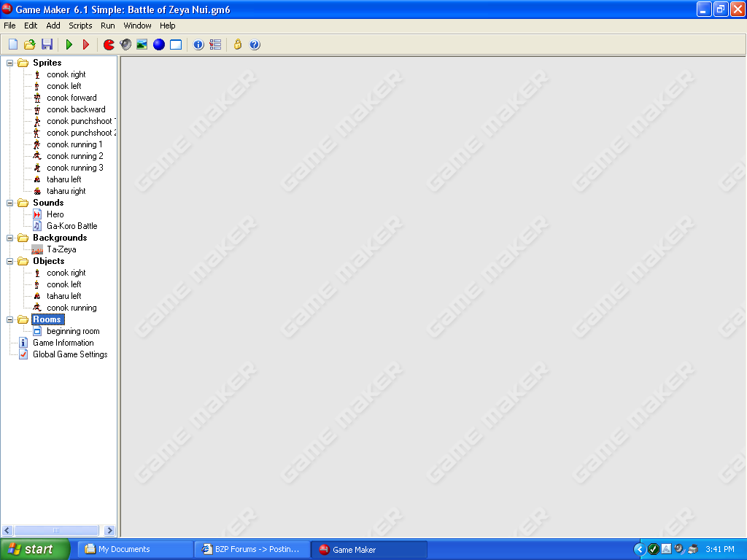Run the game in debug mode
The height and width of the screenshot is (560, 747).
pos(86,44)
